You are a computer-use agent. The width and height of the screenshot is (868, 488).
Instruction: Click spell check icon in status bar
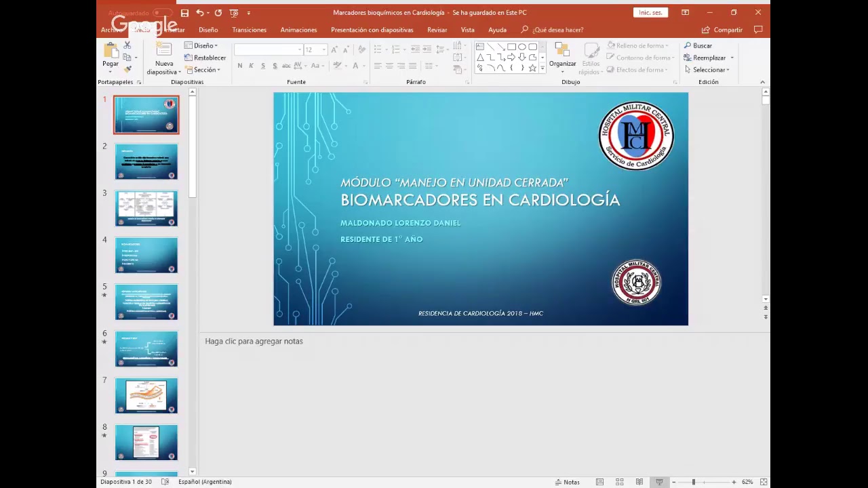click(165, 482)
